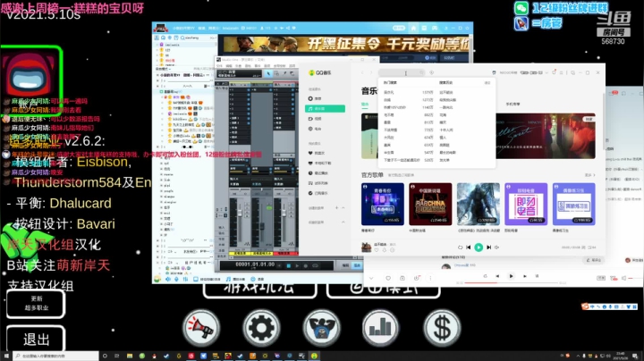Image resolution: width=644 pixels, height=361 pixels.
Task: Select the arrow tool in Studio One toolbar
Action: click(x=268, y=73)
